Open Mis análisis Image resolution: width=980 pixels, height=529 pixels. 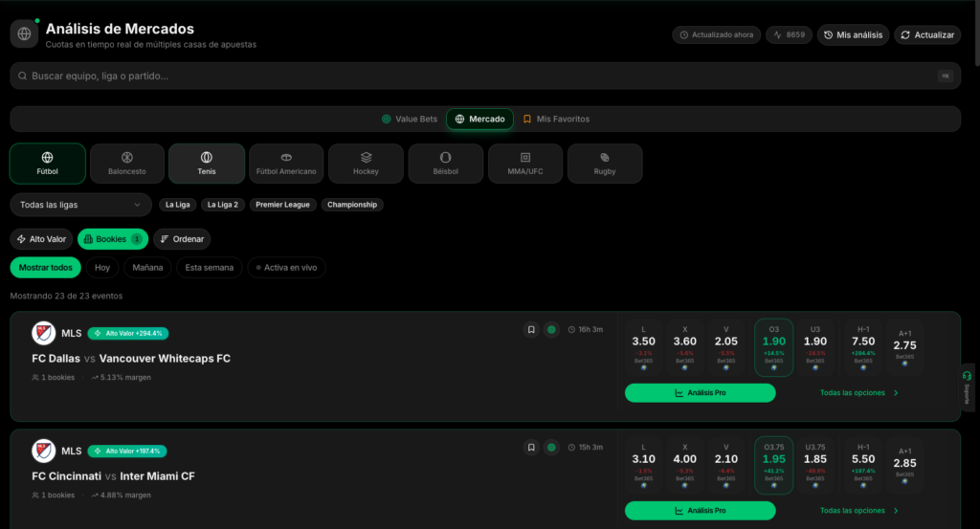tap(853, 35)
